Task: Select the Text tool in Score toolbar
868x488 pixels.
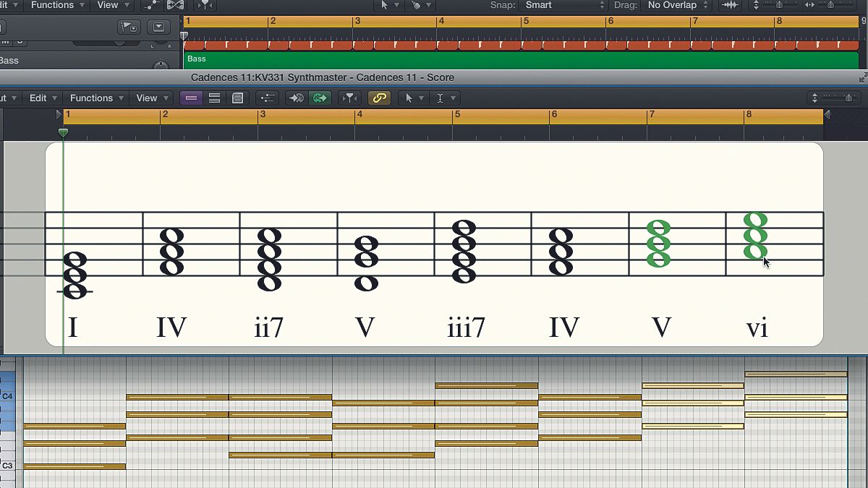Action: tap(441, 98)
